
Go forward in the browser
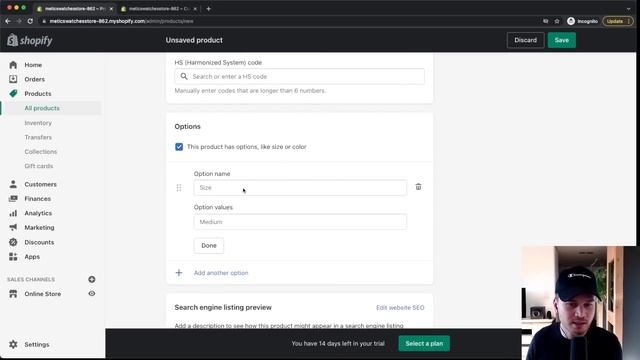pos(19,21)
